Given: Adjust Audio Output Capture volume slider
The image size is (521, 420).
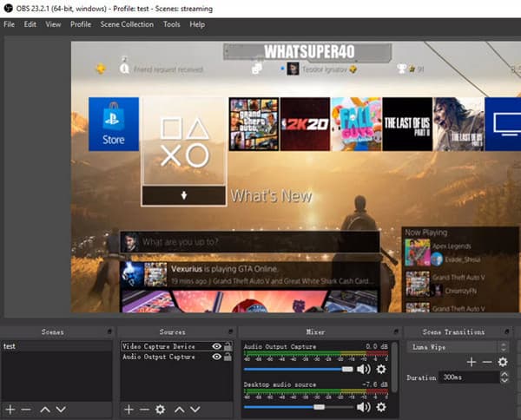Looking at the screenshot, I should [347, 369].
